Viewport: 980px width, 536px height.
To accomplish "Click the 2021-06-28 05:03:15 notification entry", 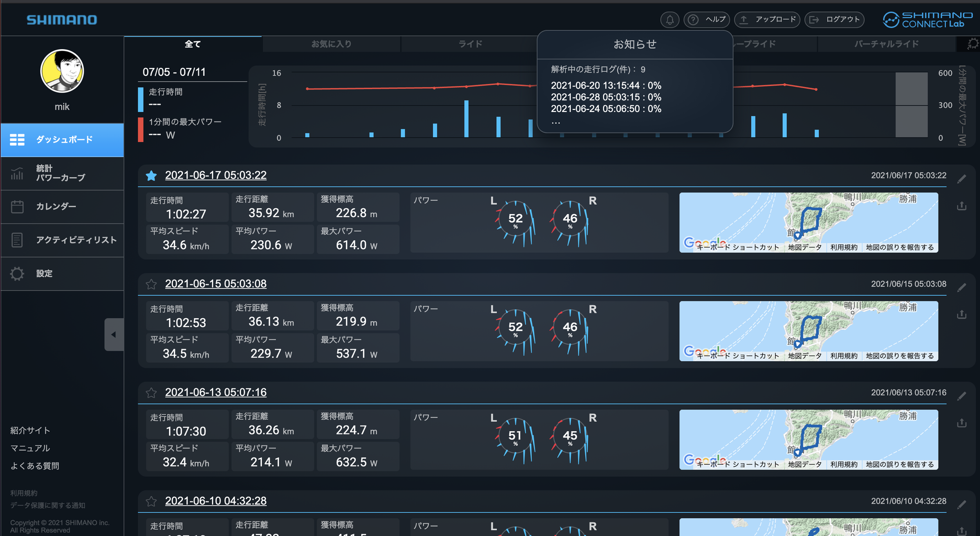I will 606,97.
